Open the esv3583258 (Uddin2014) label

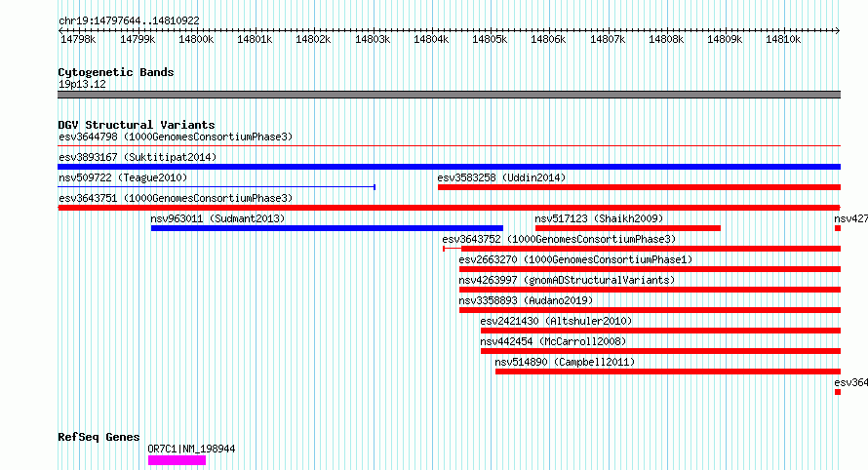coord(501,177)
